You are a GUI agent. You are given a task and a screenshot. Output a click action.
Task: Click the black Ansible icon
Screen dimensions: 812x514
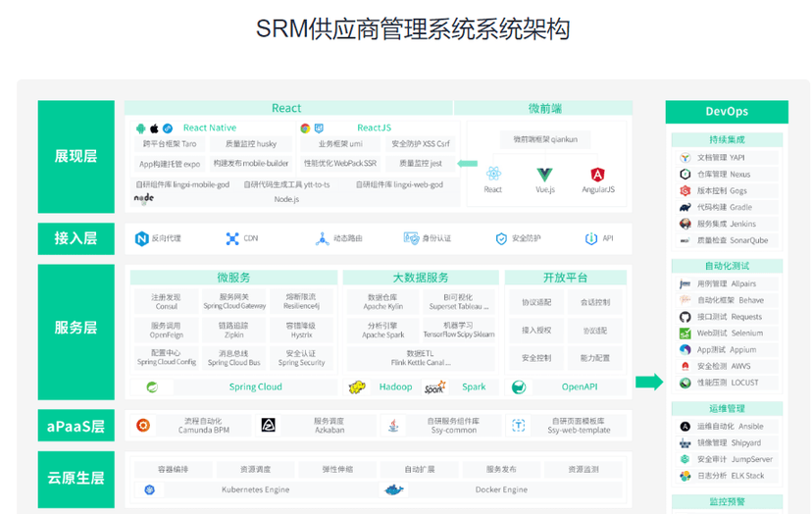(x=685, y=427)
